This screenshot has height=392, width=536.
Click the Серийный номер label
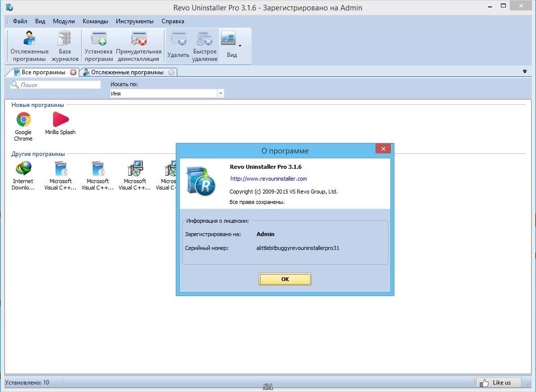point(207,248)
